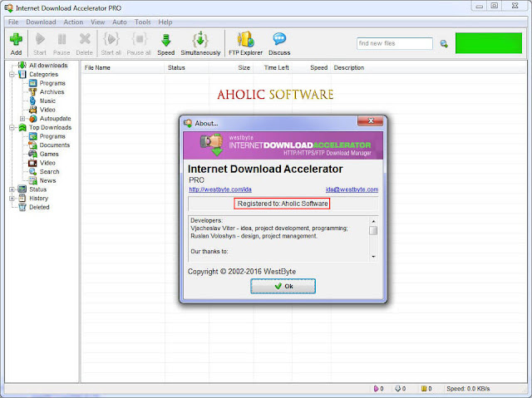The height and width of the screenshot is (398, 532).
Task: Sort by Size column header
Action: (x=231, y=68)
